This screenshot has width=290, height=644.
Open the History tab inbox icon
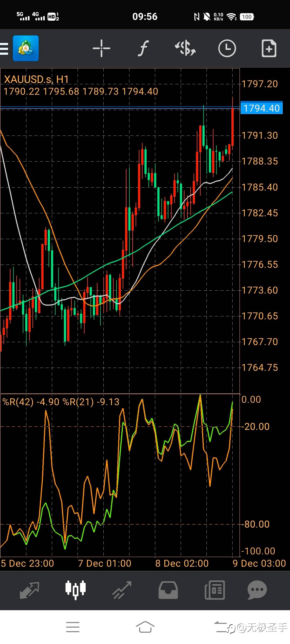pos(168,590)
